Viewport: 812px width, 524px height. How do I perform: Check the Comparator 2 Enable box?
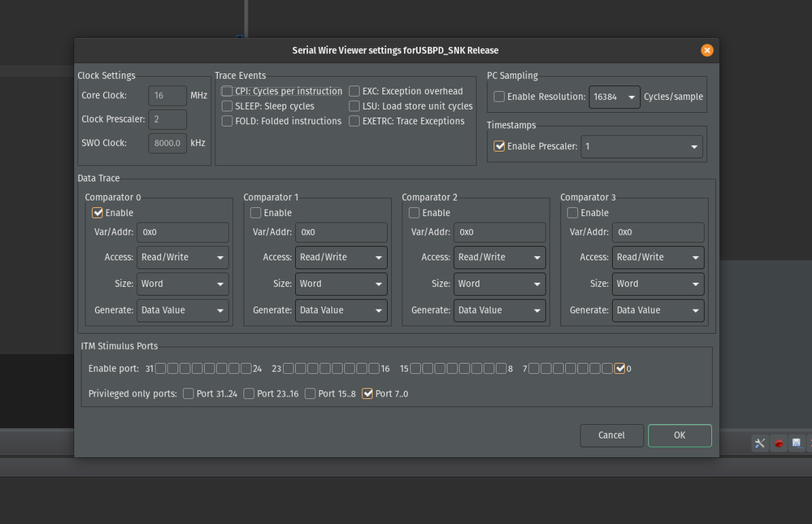(x=415, y=213)
